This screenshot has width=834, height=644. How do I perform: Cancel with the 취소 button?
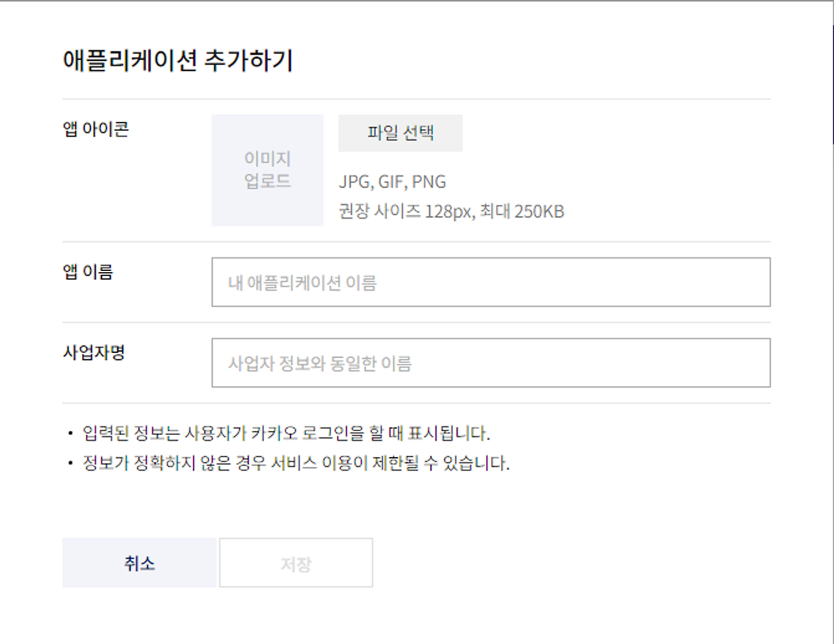coord(139,563)
